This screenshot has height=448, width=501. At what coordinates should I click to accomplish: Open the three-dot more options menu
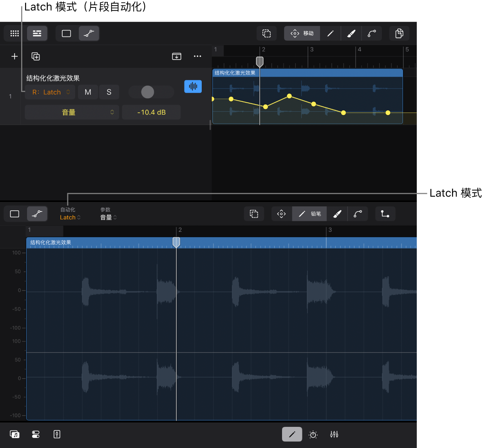click(197, 56)
